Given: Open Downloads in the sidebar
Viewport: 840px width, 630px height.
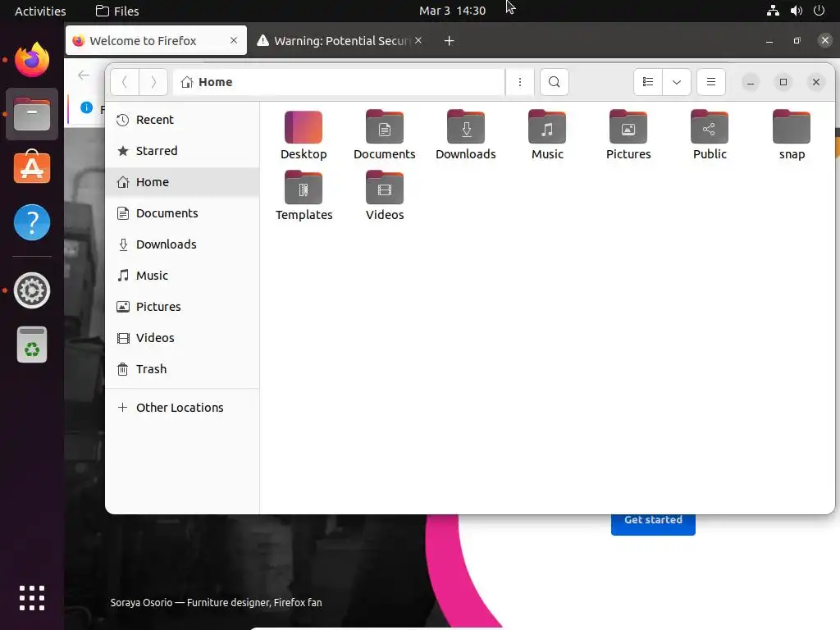Looking at the screenshot, I should point(182,244).
